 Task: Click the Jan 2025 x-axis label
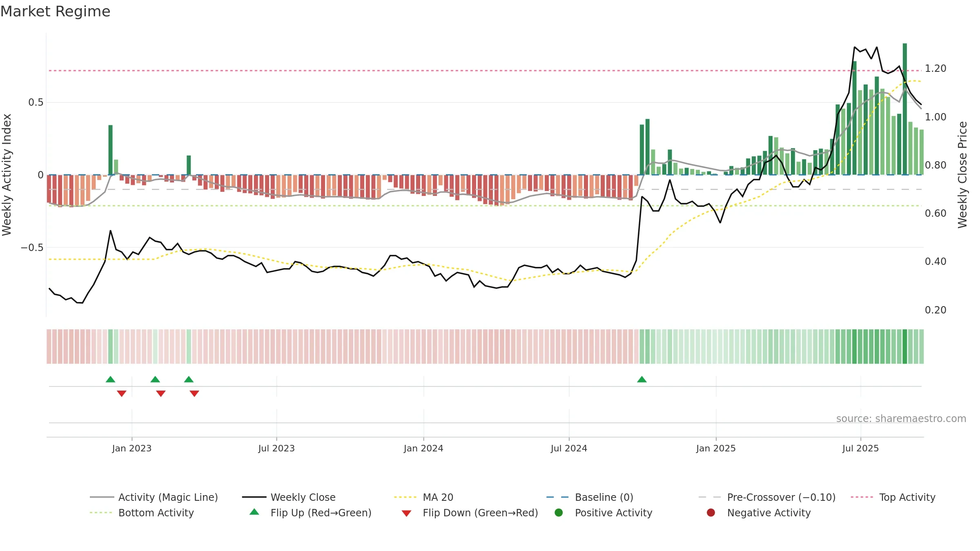(716, 449)
